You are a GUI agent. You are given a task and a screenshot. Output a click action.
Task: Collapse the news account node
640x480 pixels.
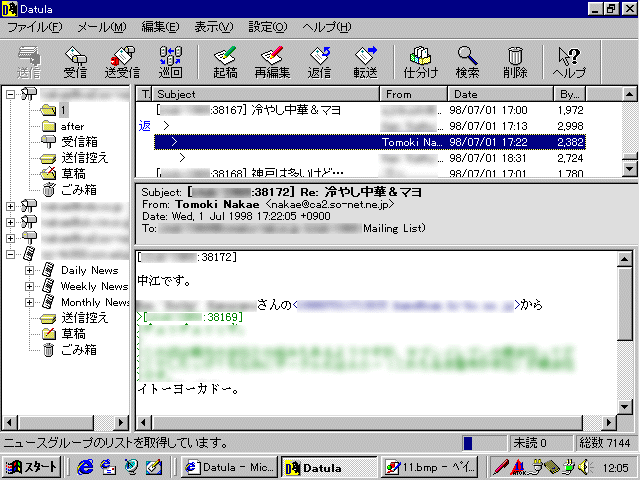[11, 254]
